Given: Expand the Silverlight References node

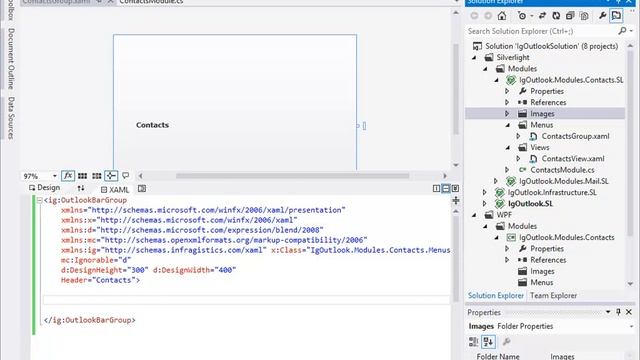Looking at the screenshot, I should 507,102.
